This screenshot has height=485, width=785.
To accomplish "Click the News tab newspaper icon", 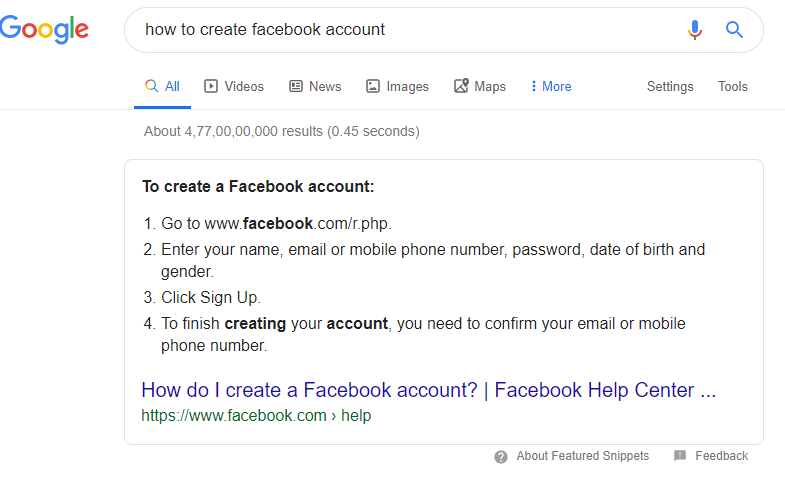I will pyautogui.click(x=296, y=87).
